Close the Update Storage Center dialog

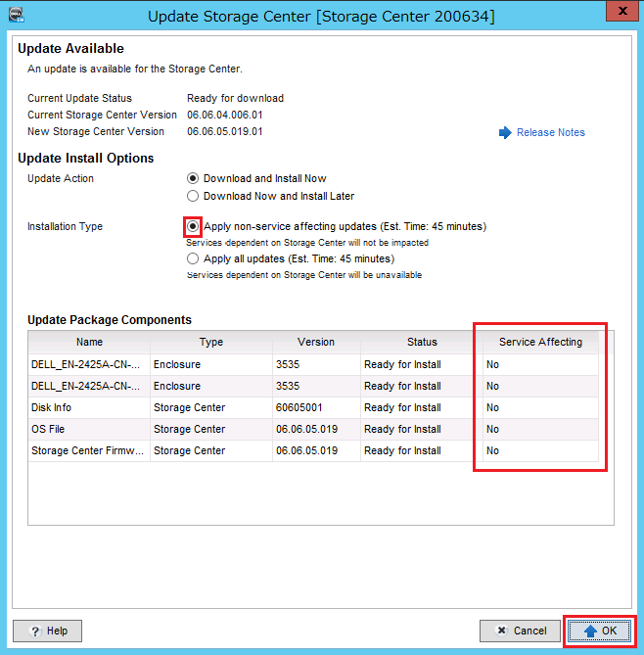tap(621, 11)
